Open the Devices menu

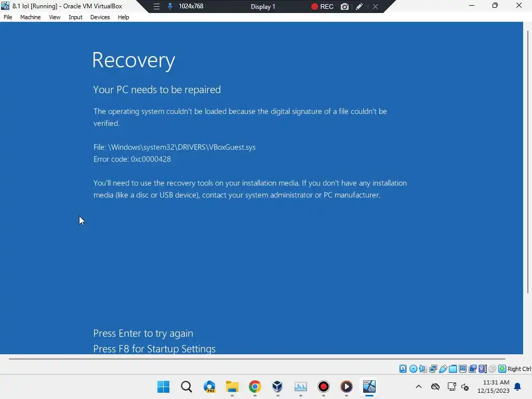tap(100, 17)
